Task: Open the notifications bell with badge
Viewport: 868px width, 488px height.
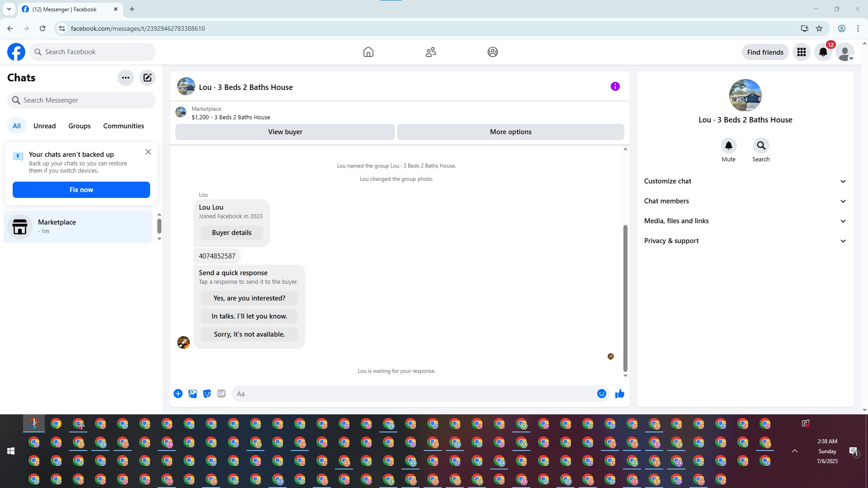Action: (x=823, y=52)
